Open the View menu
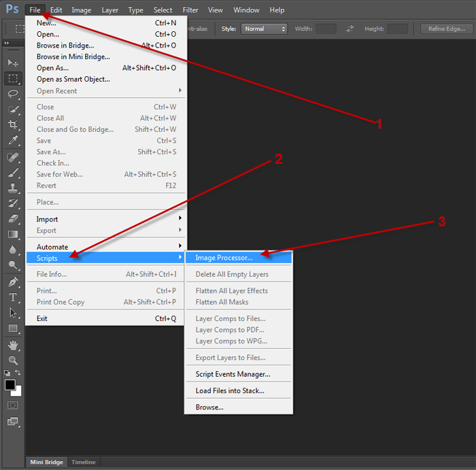476x470 pixels. coord(216,10)
